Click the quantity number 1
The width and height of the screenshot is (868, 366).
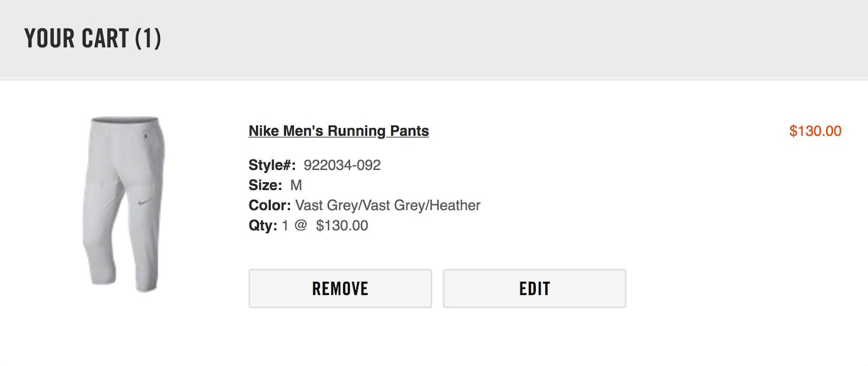(285, 225)
